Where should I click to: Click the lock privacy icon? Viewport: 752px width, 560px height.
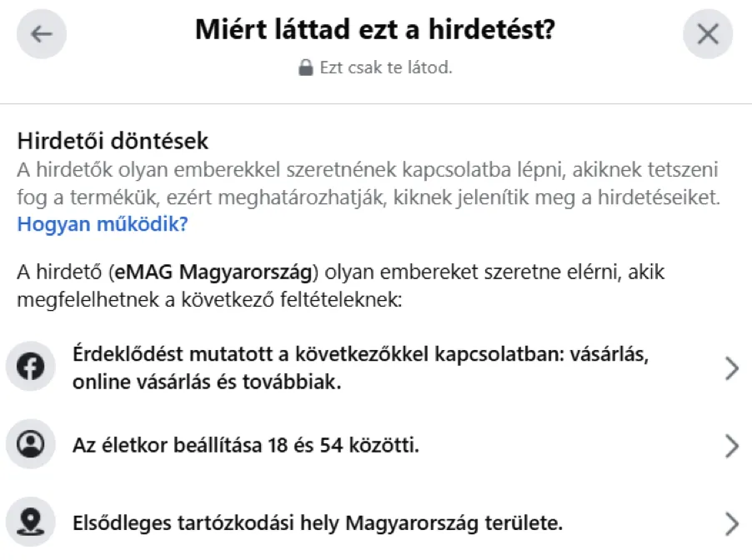(306, 68)
